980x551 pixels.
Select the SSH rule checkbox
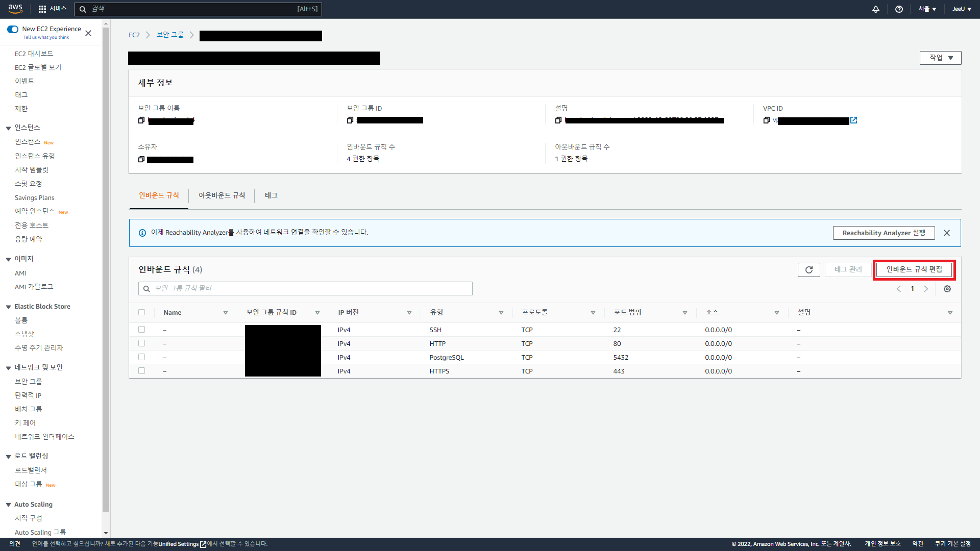click(x=142, y=330)
